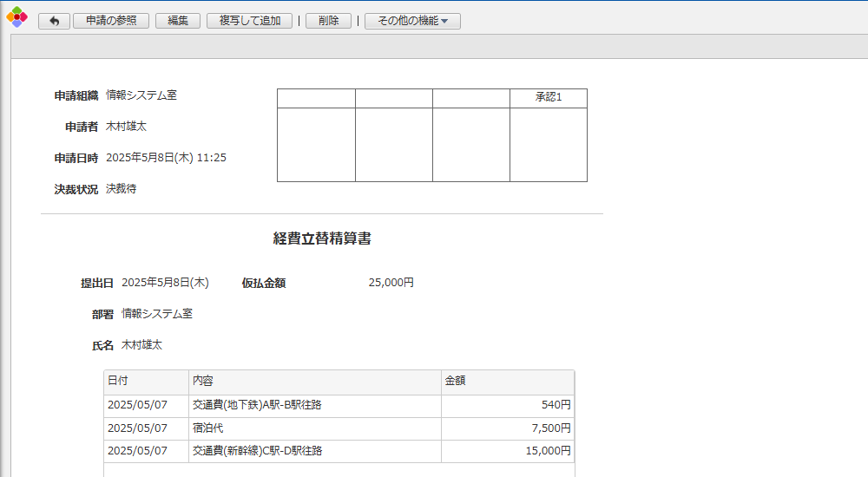Click the 交通費(地下鉄)A駅-B駅往路 row entry
Screen dimensions: 868x477
(257, 405)
